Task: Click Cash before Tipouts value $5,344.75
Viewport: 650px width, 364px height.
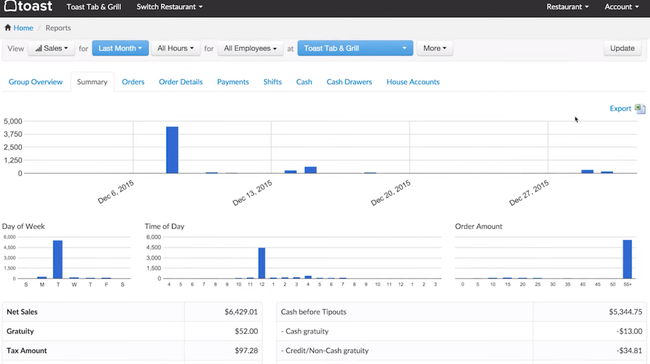Action: [x=626, y=312]
